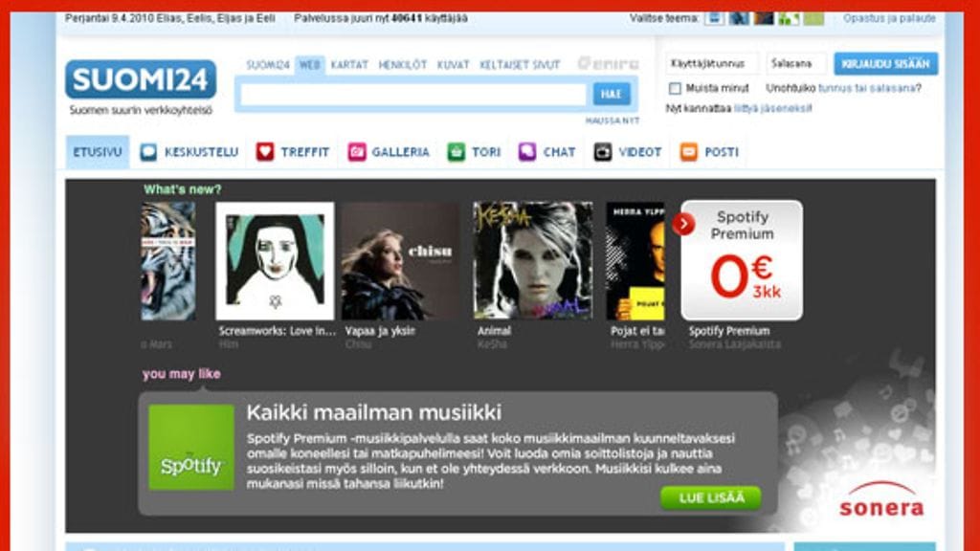Check the Muista minut checkbox
Viewport: 980px width, 551px height.
point(675,88)
